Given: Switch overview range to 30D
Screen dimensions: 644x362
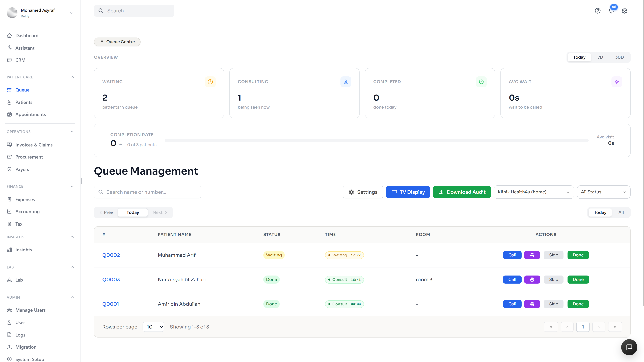Looking at the screenshot, I should coord(619,57).
